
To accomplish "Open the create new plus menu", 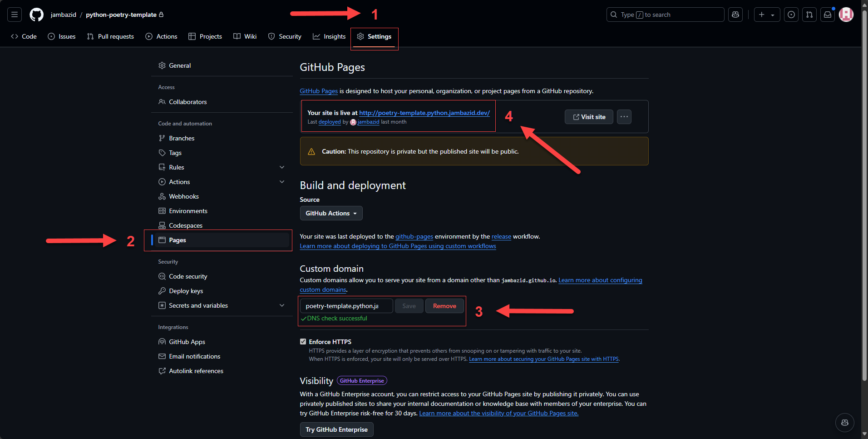I will click(x=767, y=15).
